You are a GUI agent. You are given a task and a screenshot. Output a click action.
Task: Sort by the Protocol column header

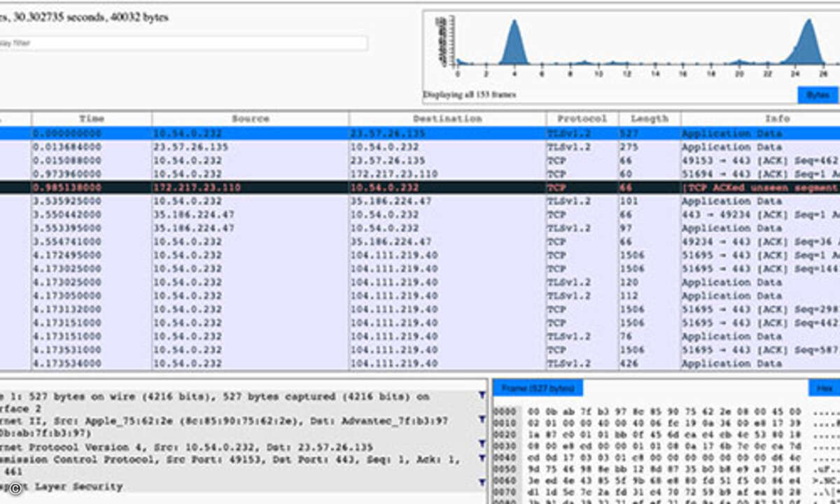coord(582,119)
